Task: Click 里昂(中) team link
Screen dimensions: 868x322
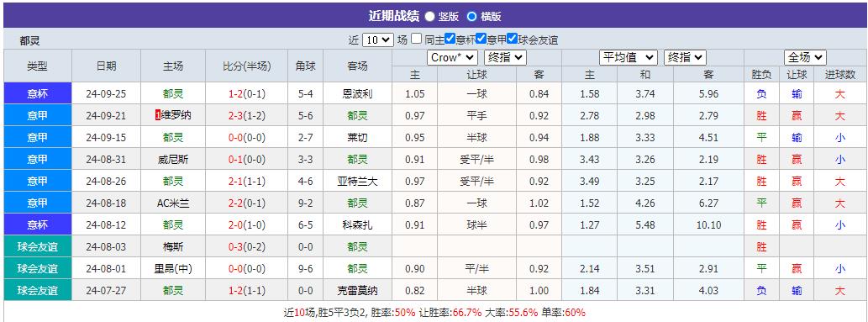Action: coord(173,269)
